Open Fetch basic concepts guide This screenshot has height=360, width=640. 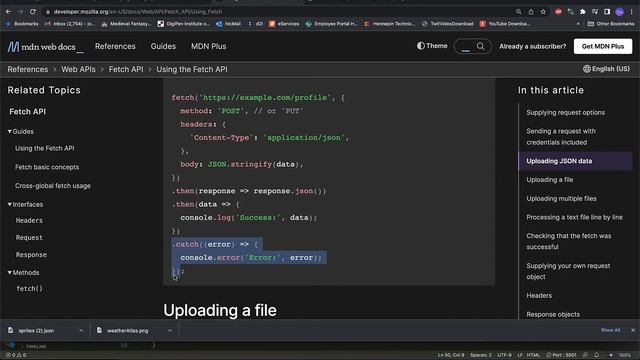point(47,167)
